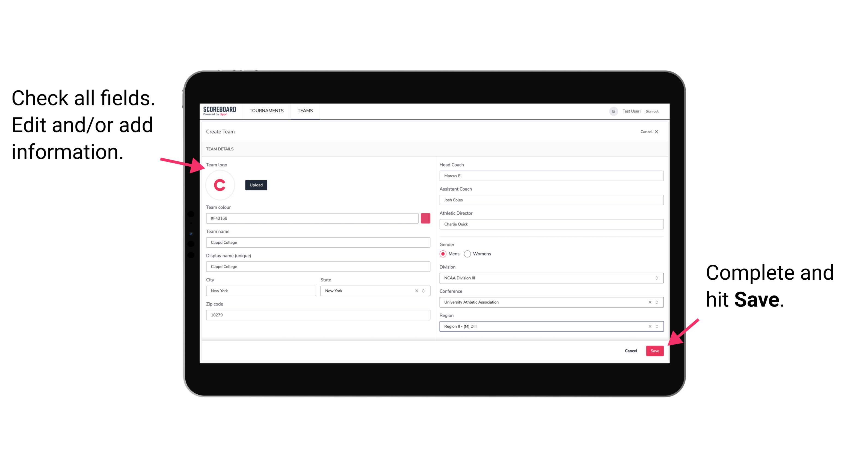
Task: Clear the Region field selection icon
Action: (648, 326)
